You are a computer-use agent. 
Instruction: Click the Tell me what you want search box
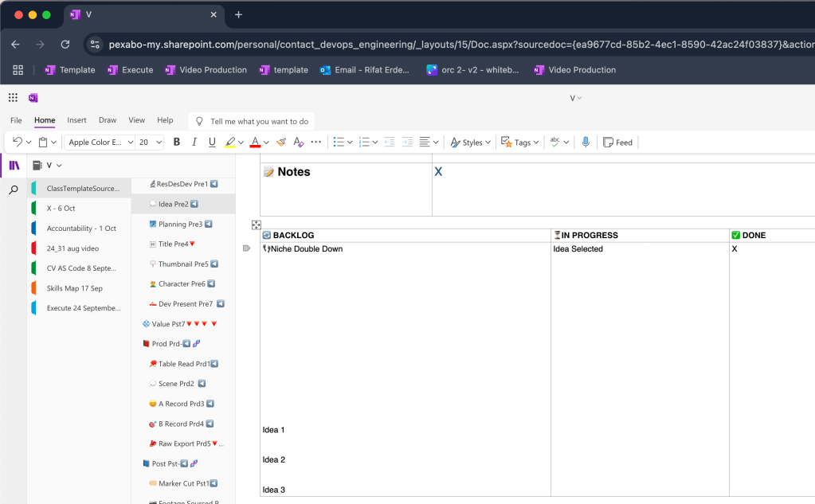[252, 122]
